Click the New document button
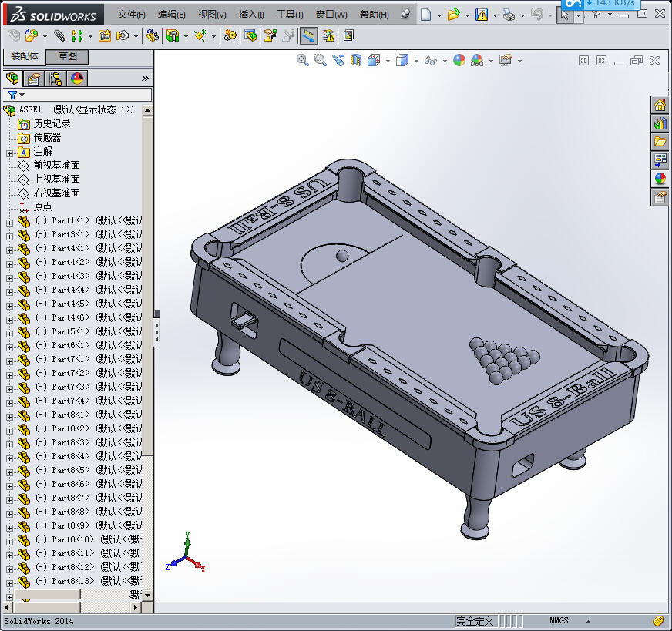This screenshot has height=631, width=672. (x=425, y=15)
